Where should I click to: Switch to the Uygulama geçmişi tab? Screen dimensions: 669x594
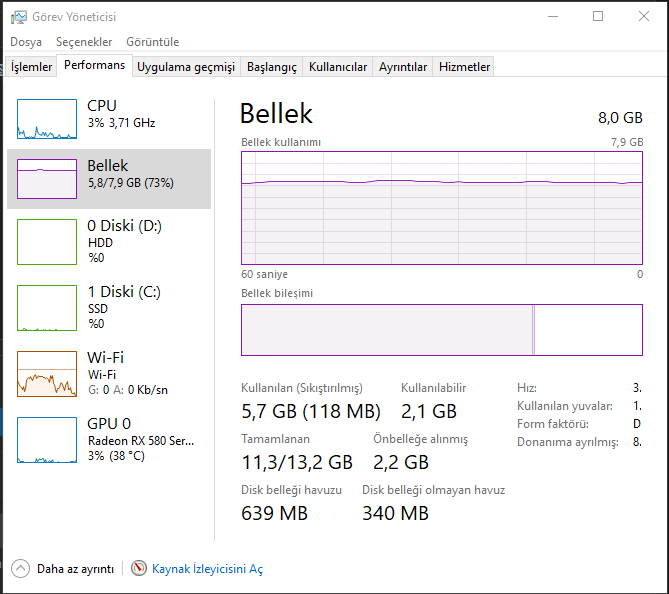[x=186, y=67]
